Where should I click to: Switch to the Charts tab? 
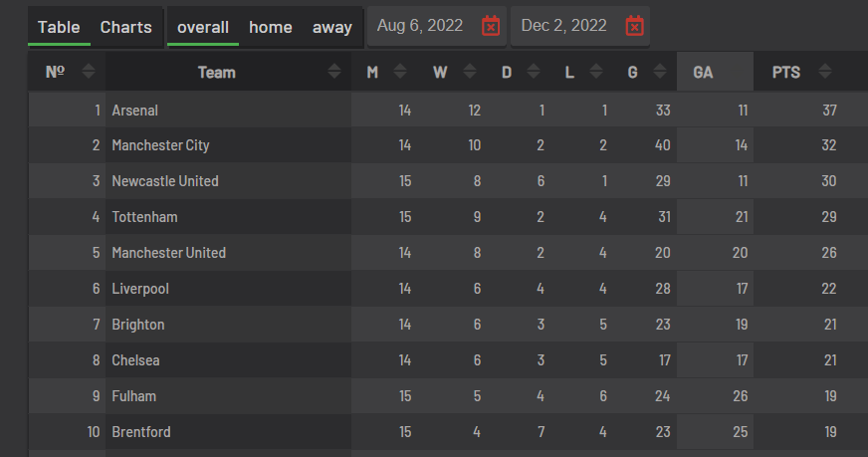click(126, 27)
